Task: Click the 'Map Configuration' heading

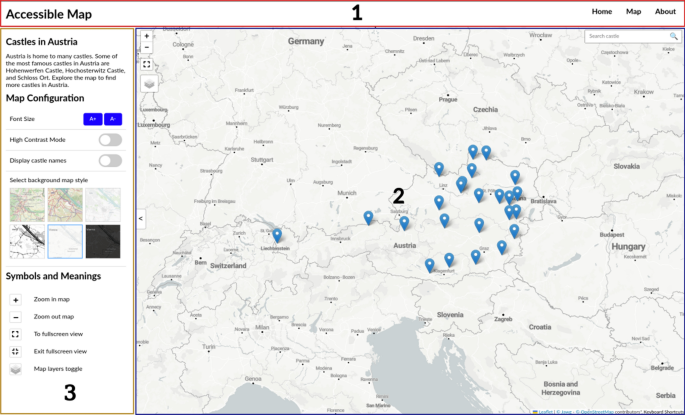Action: tap(45, 98)
